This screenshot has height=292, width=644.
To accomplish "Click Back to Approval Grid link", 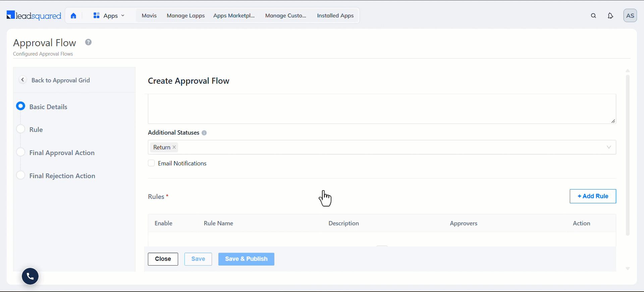I will point(61,80).
